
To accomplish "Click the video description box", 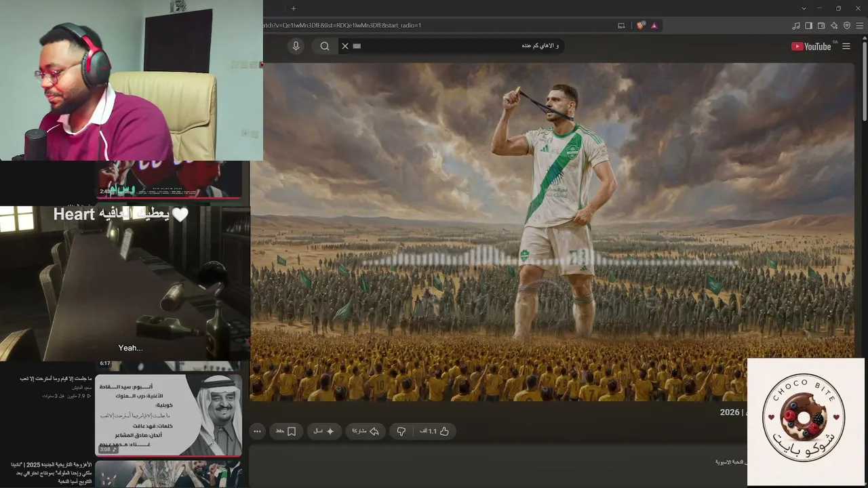I will (x=498, y=466).
